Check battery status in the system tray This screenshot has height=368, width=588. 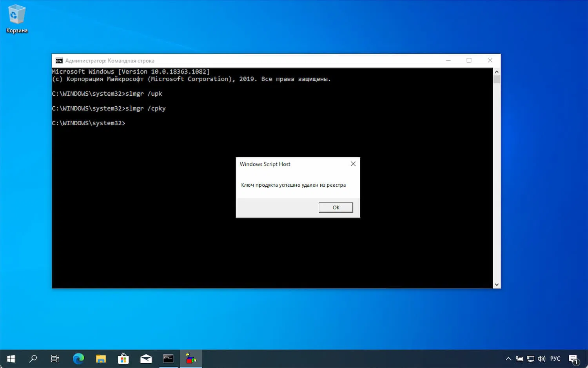point(519,359)
